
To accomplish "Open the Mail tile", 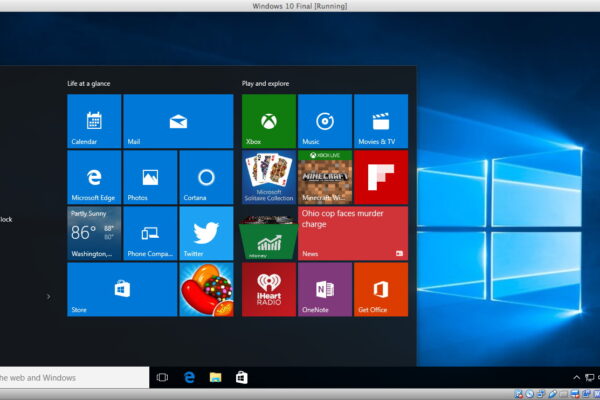I will pyautogui.click(x=178, y=121).
